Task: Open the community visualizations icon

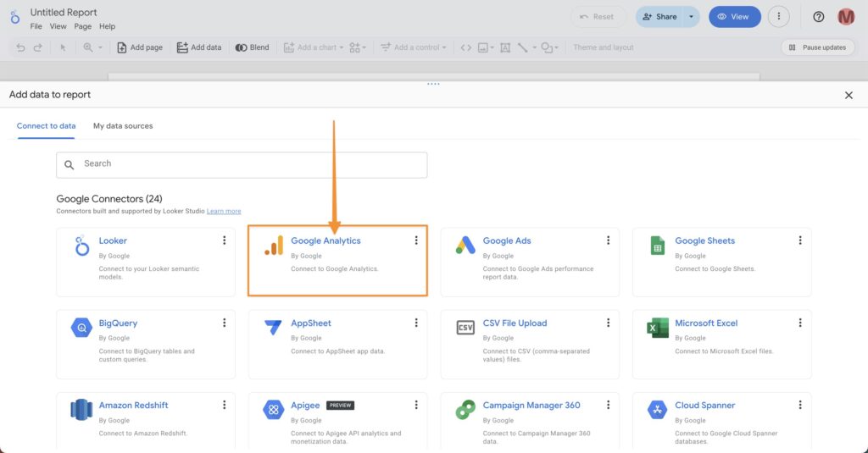Action: coord(355,47)
